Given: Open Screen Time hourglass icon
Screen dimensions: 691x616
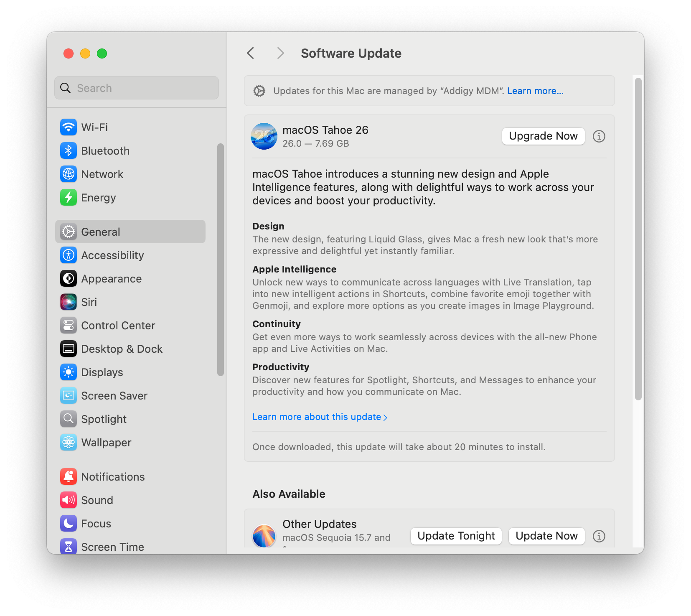Looking at the screenshot, I should [x=69, y=546].
